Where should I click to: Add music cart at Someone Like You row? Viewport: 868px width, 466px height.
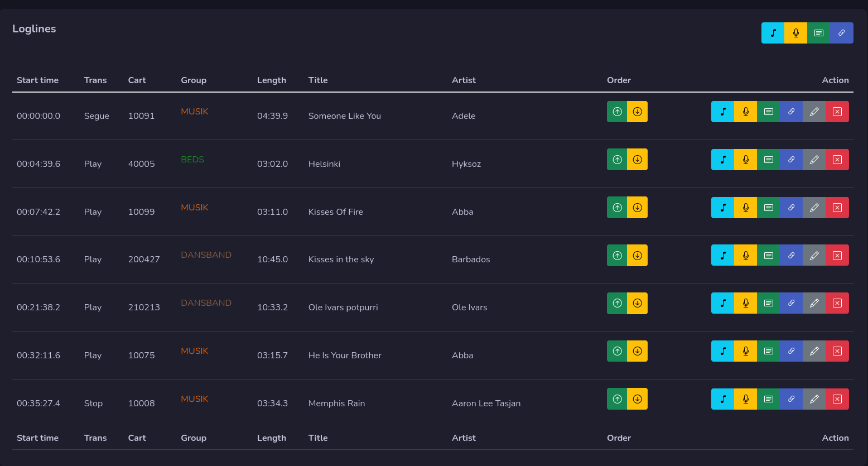pyautogui.click(x=722, y=112)
